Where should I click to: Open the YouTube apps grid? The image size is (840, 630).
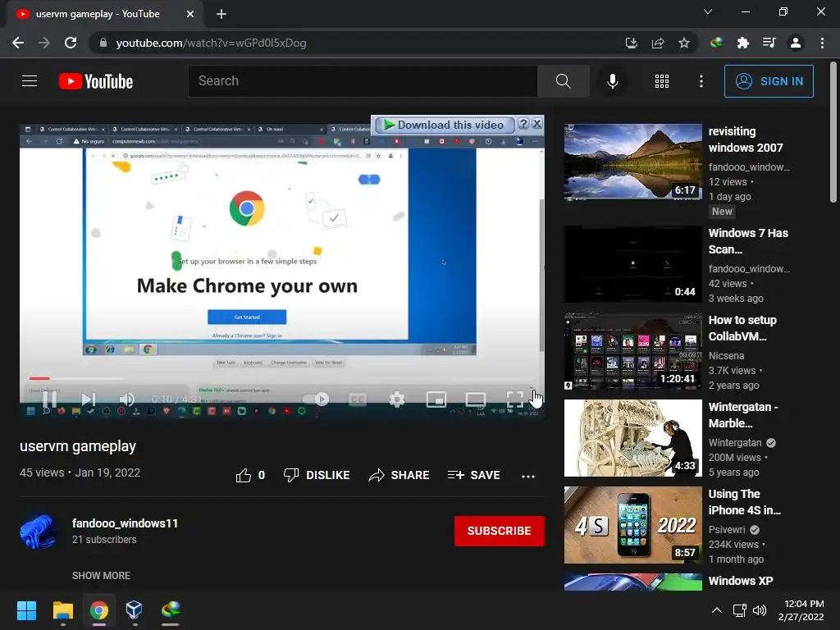662,81
